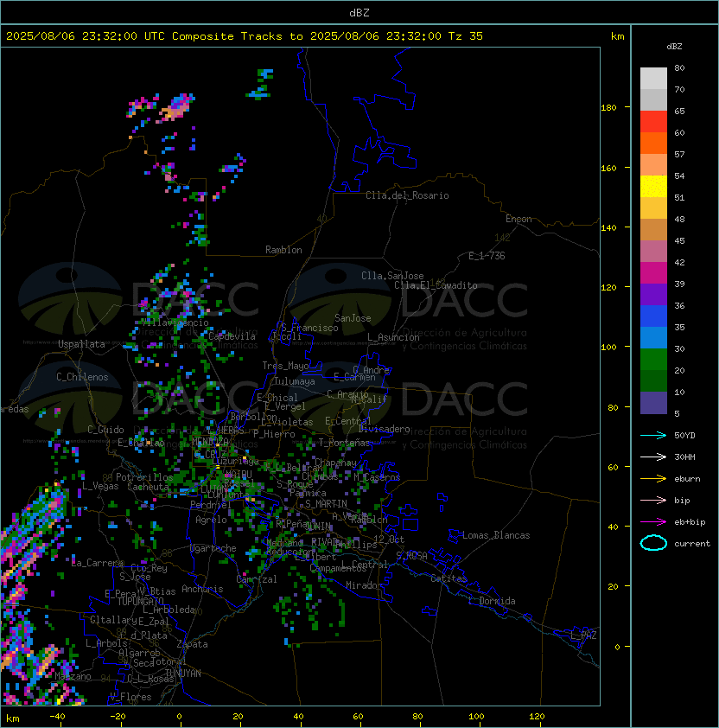Click the 'Lomas_Blancas' map label
Viewport: 719px width, 728px height.
click(x=496, y=535)
